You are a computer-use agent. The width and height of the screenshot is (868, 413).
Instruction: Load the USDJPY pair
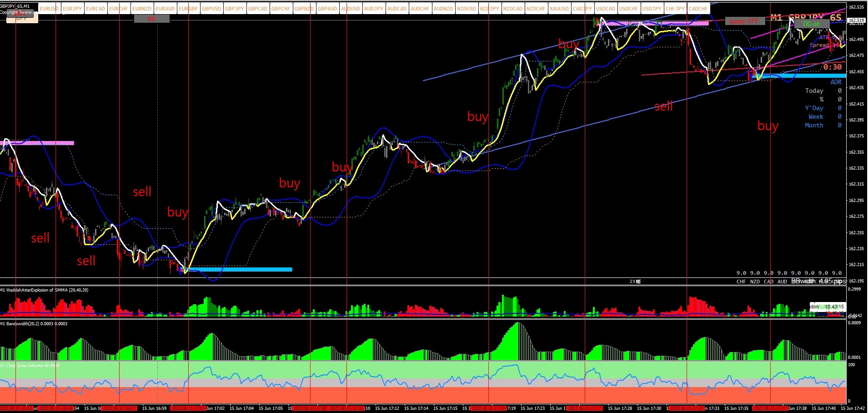[652, 9]
